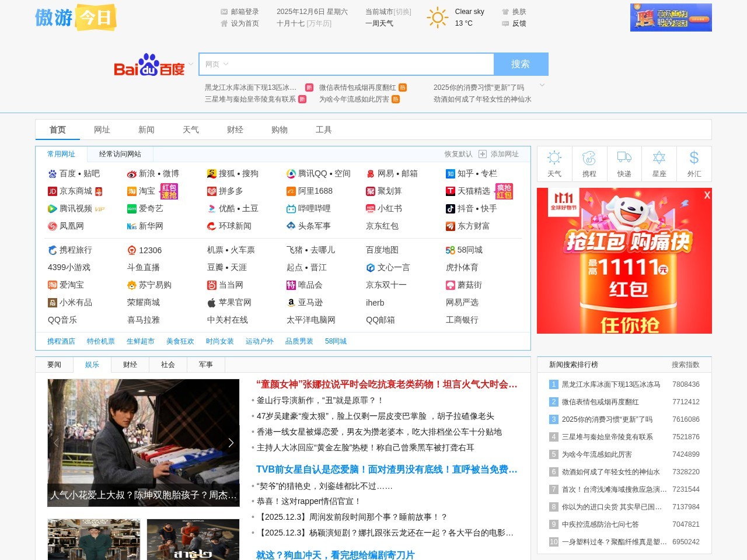
Task: Click the 搜索 search button
Action: click(521, 64)
